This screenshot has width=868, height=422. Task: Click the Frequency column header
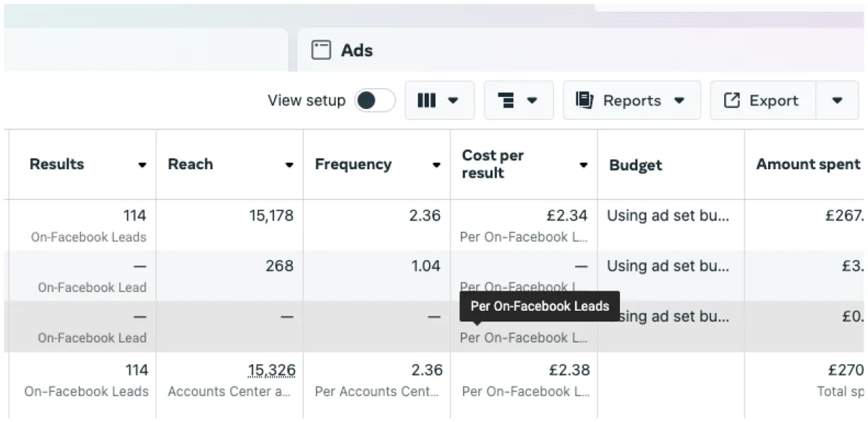click(353, 164)
